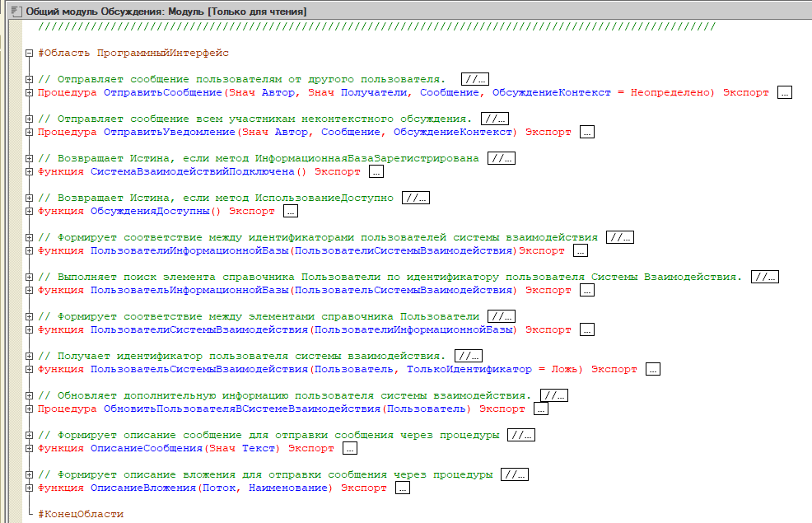Toggle fold box beside ОписаниеВложения function

click(30, 488)
